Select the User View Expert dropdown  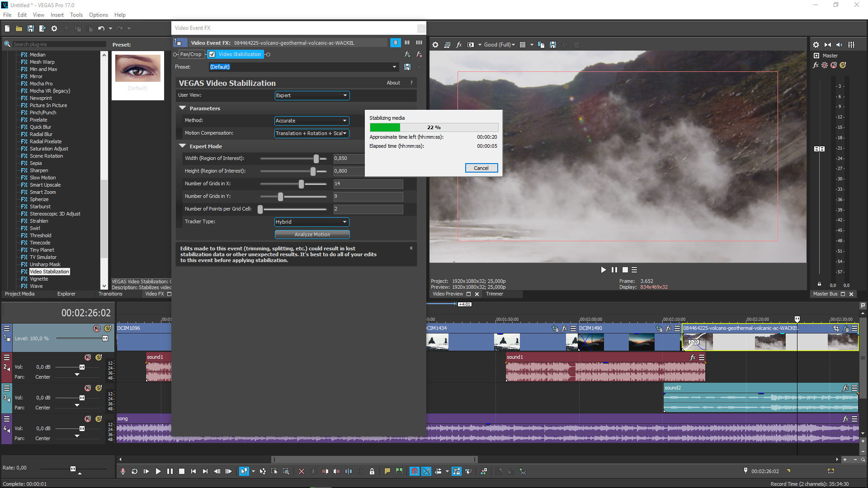click(x=310, y=95)
